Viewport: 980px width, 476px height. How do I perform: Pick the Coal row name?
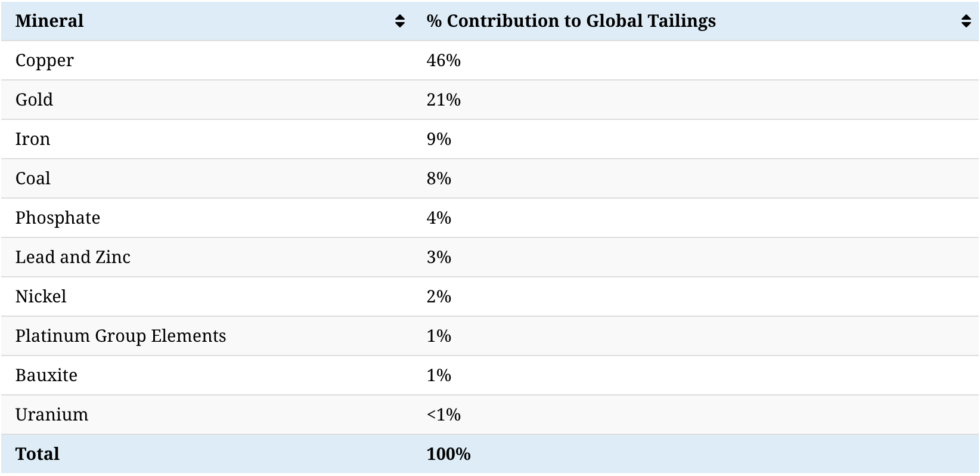(33, 178)
